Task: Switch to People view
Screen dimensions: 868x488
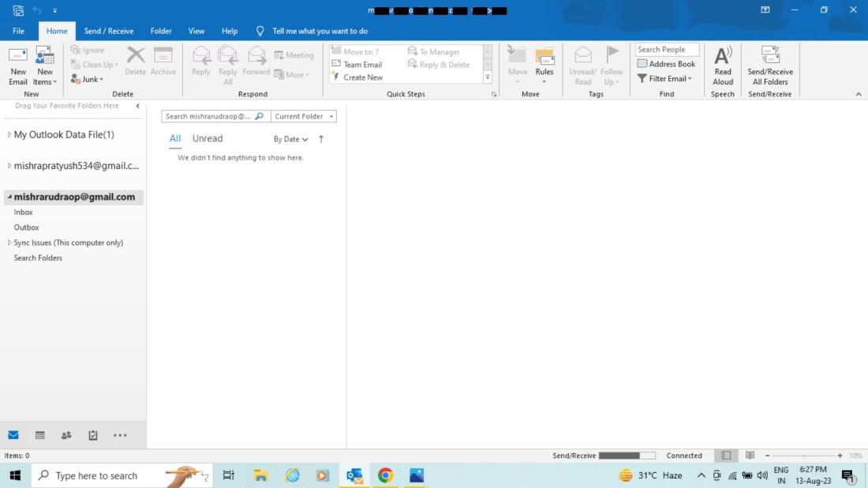Action: point(66,435)
